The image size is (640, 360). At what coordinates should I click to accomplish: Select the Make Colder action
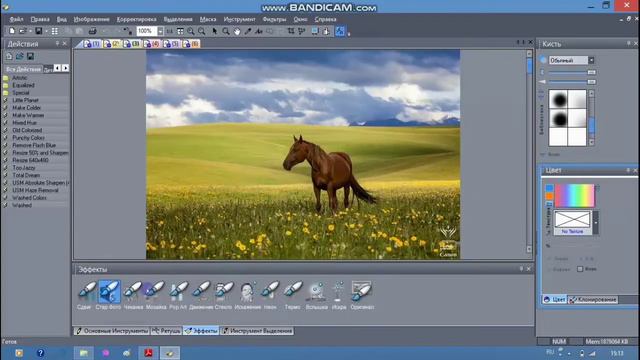point(27,108)
